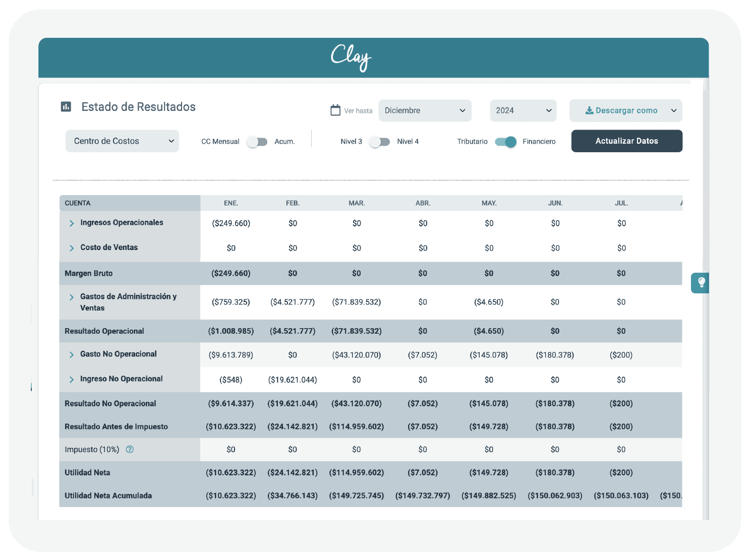Click the download icon in Descargar como

click(589, 110)
